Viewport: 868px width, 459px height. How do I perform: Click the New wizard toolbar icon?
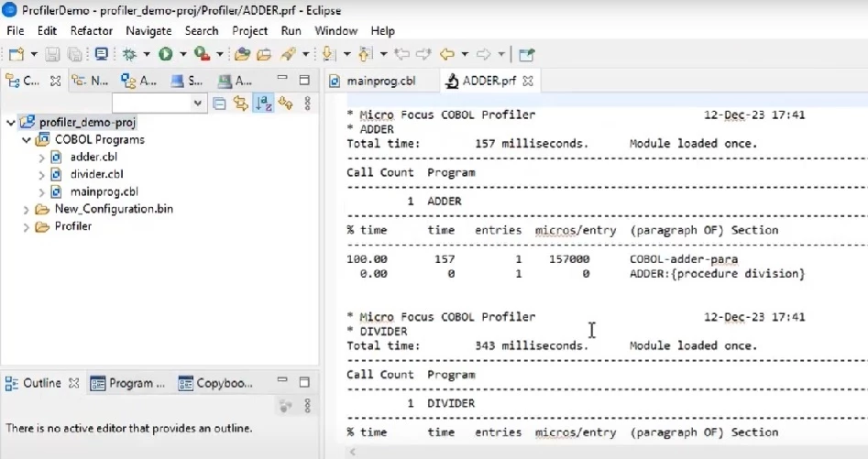pyautogui.click(x=16, y=54)
